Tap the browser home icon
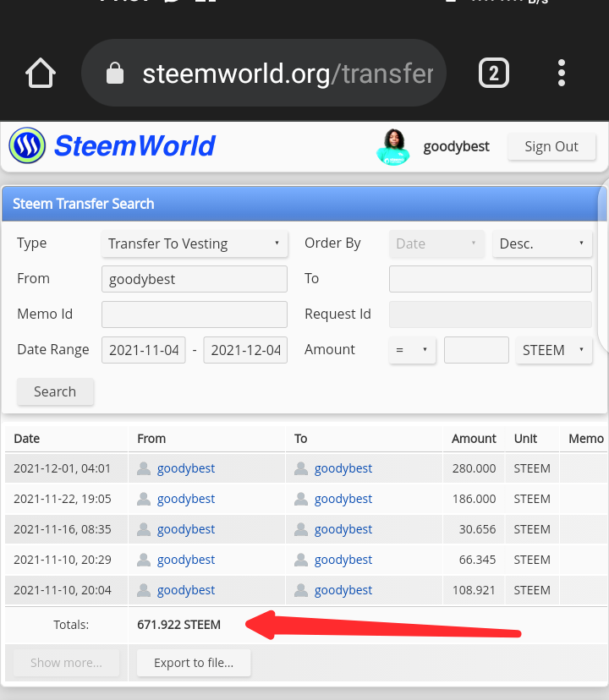The image size is (609, 700). click(41, 73)
